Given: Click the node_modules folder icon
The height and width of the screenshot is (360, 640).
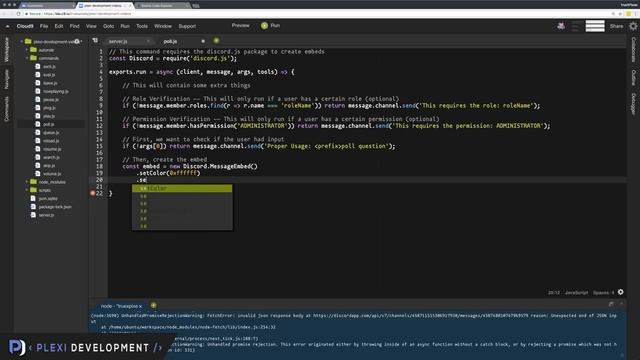Looking at the screenshot, I should 33,182.
